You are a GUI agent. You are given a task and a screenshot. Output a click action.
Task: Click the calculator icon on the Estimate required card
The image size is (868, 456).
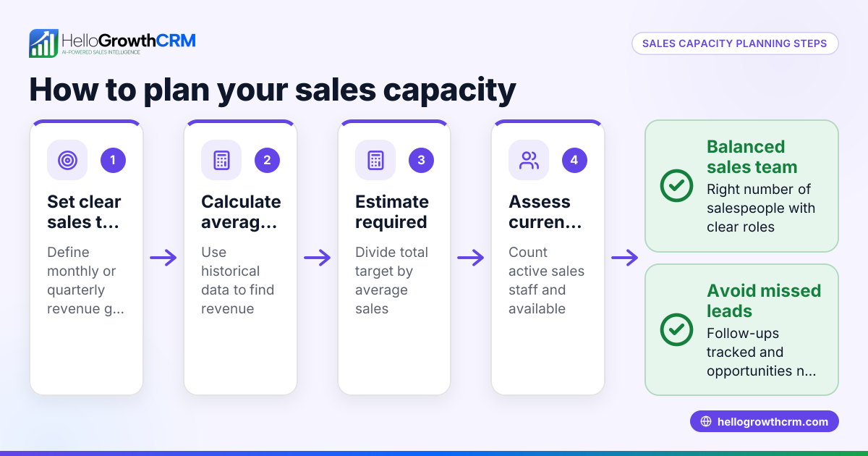(x=375, y=160)
